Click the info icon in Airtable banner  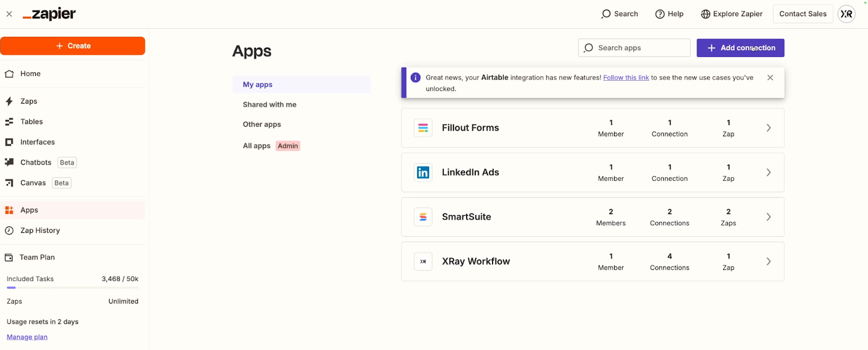(416, 77)
